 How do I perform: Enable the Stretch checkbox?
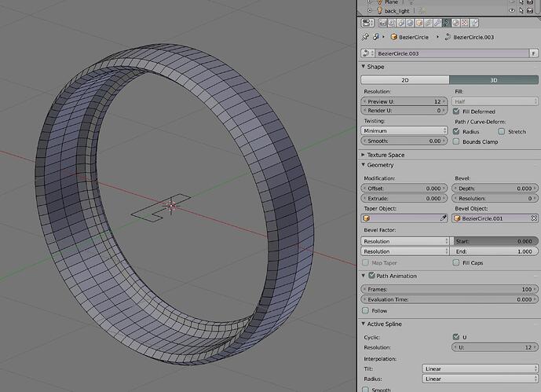coord(502,131)
